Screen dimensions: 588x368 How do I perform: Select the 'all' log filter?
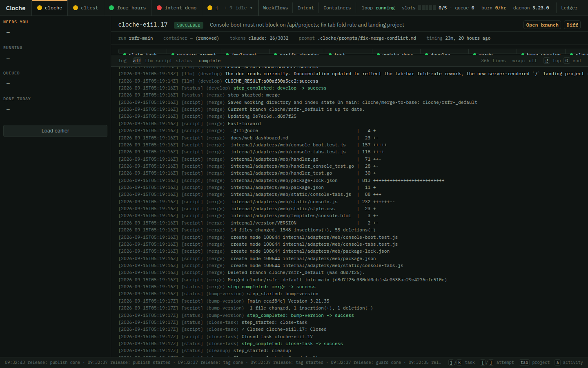(x=137, y=61)
